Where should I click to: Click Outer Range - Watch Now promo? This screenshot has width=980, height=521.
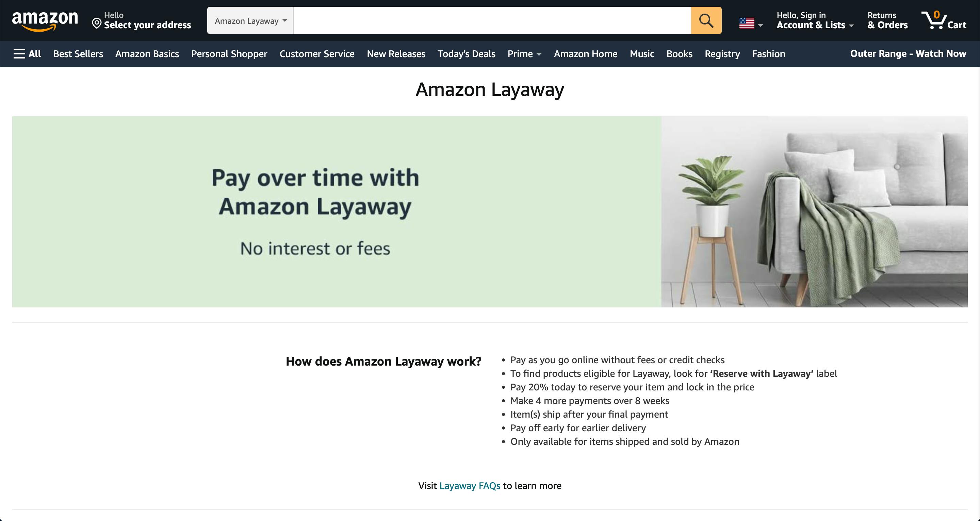pyautogui.click(x=908, y=54)
